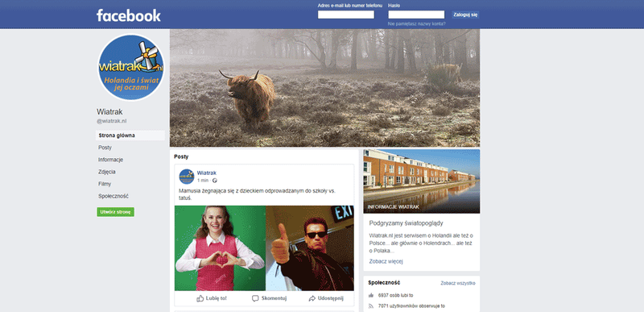Click the Społeczność card heading
Screen dimensions: 644x312
pyautogui.click(x=384, y=283)
